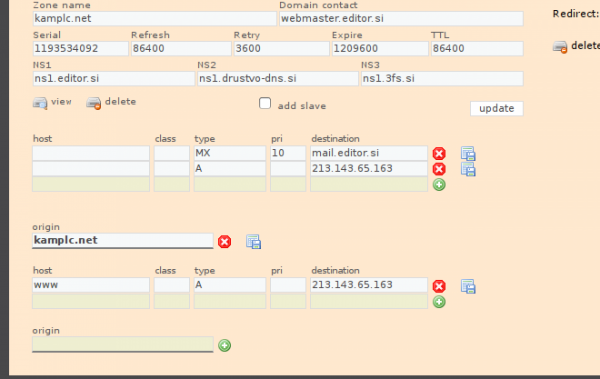The height and width of the screenshot is (379, 600).
Task: Click copy icon on www record row
Action: tap(468, 286)
